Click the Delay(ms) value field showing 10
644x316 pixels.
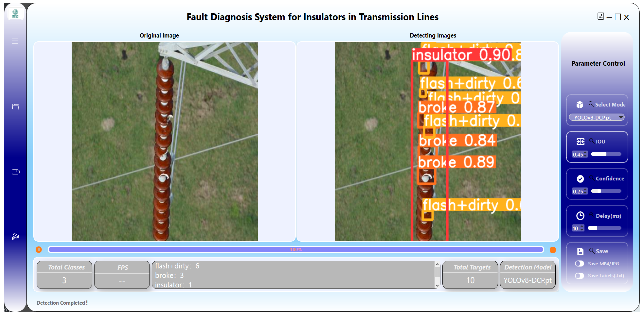576,228
